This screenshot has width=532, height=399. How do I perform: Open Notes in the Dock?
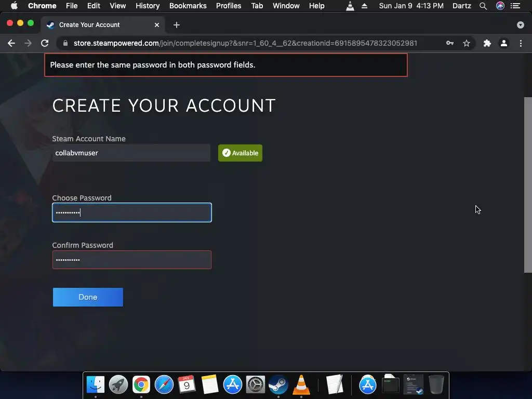[210, 385]
